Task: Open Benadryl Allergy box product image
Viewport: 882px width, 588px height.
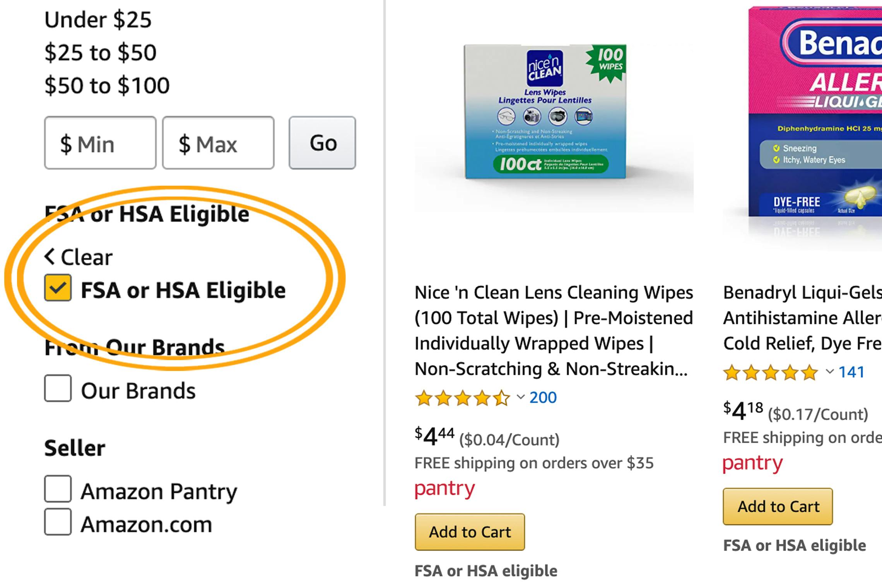Action: tap(812, 116)
